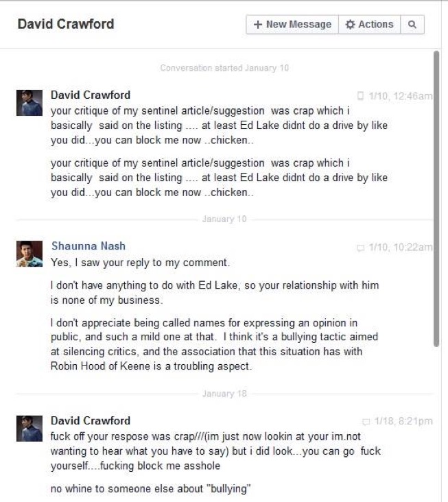This screenshot has height=502, width=448.
Task: Click the 1/10, 12:46am timestamp
Action: tap(400, 96)
